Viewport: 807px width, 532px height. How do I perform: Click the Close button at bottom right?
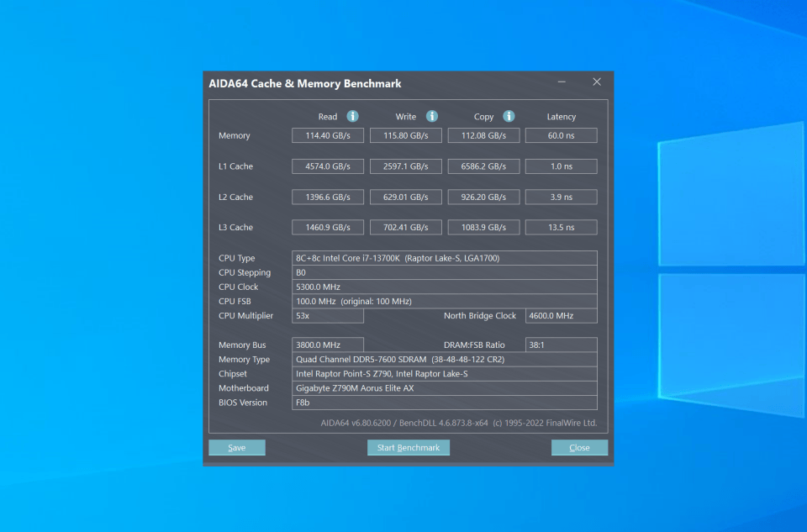579,448
